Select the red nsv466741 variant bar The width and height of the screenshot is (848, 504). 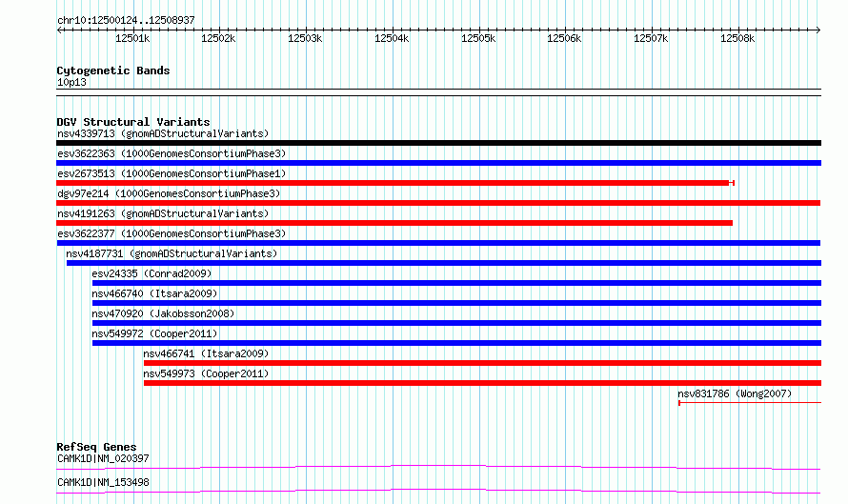click(x=482, y=363)
